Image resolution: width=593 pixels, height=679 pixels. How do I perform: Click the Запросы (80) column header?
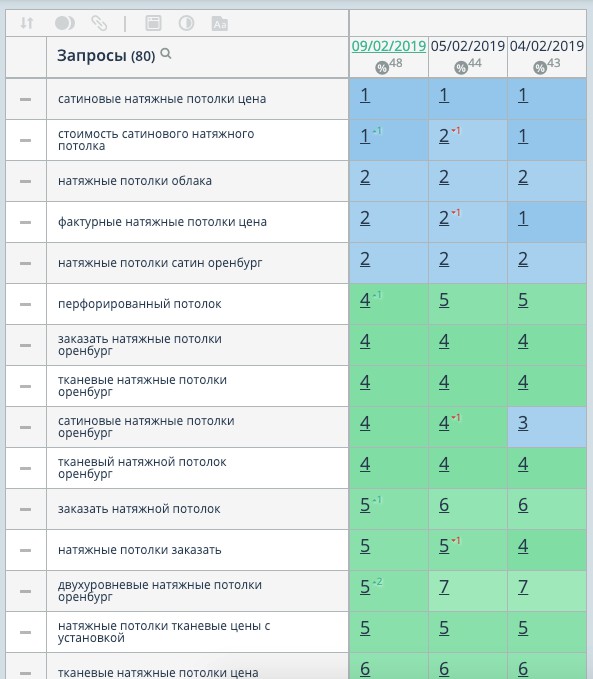click(x=106, y=55)
